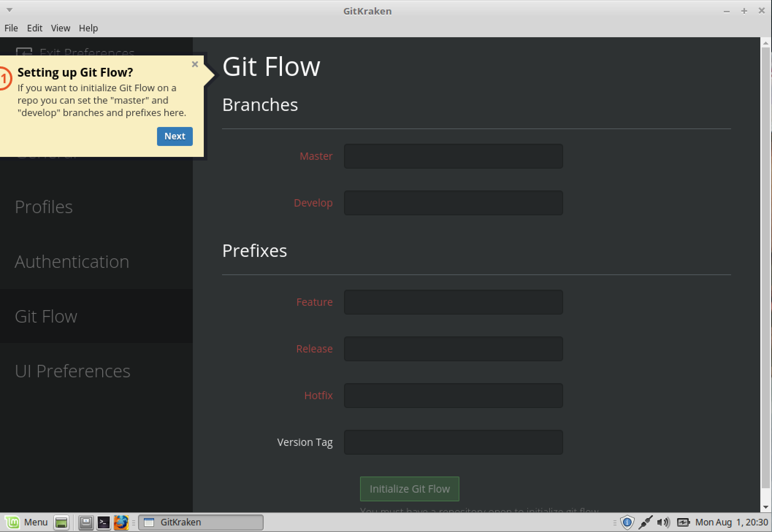Open the window menu arrow in titlebar
Screen dimensions: 772x532
(x=10, y=10)
